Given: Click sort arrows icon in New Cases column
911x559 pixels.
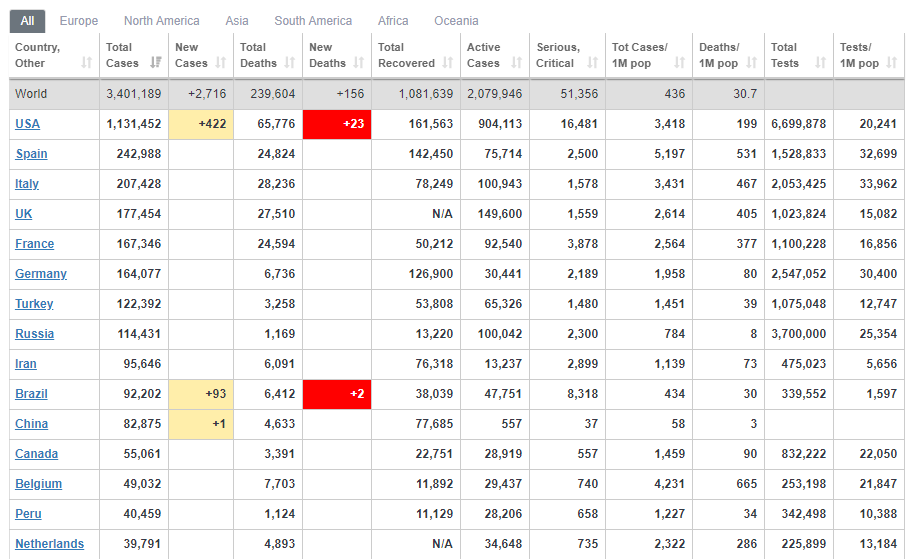Looking at the screenshot, I should [222, 63].
